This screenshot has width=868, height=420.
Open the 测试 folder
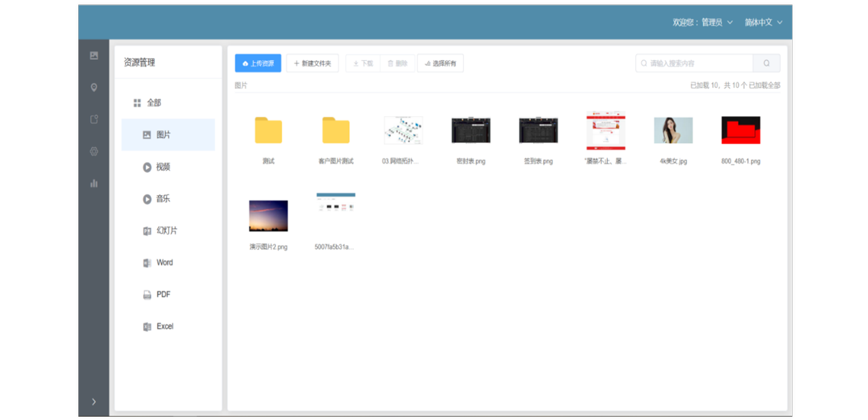pos(268,131)
